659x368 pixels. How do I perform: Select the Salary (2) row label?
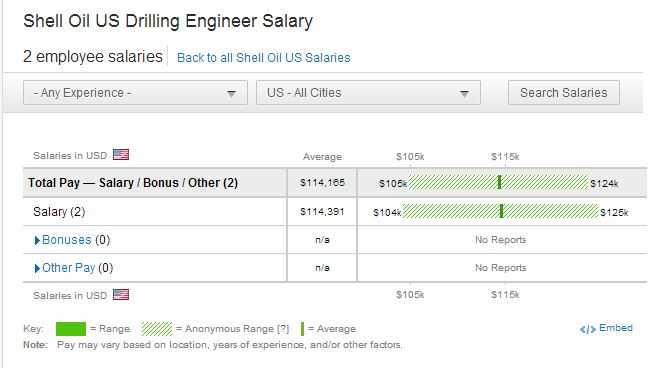(x=59, y=211)
